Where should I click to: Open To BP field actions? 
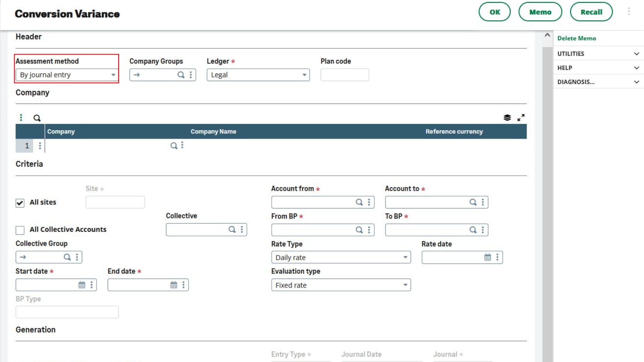pyautogui.click(x=483, y=230)
